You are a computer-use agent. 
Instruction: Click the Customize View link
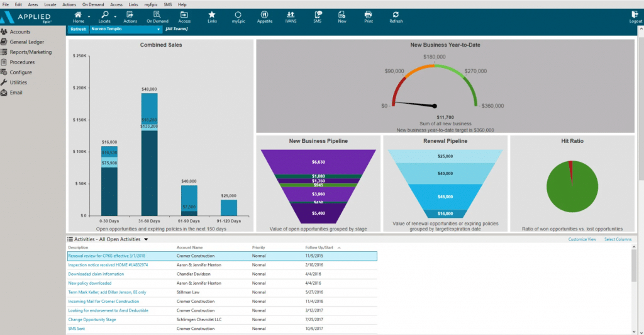[582, 239]
